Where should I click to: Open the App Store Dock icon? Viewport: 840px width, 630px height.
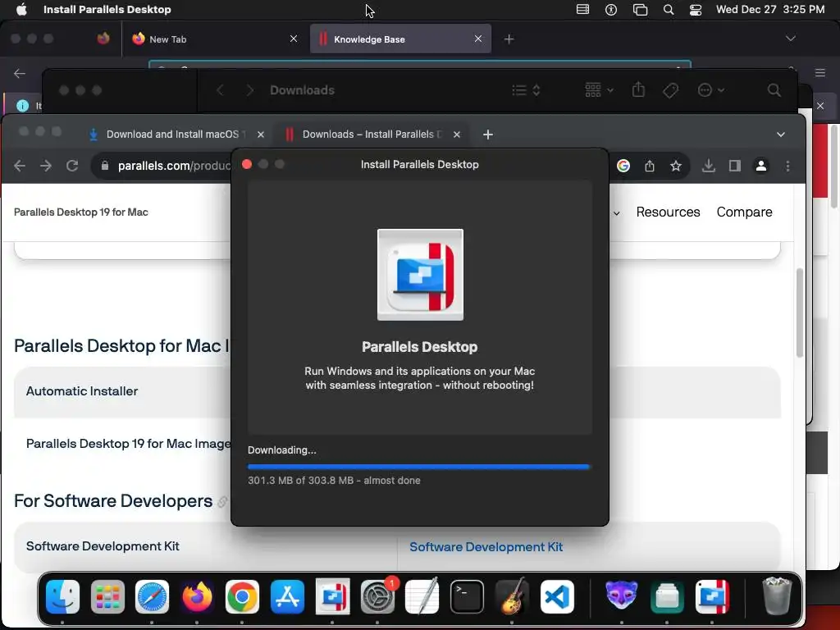point(287,597)
